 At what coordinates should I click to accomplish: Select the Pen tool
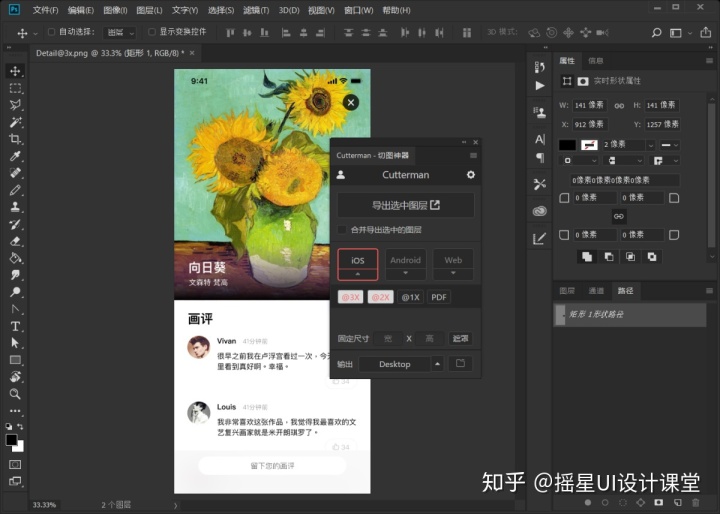coord(15,309)
